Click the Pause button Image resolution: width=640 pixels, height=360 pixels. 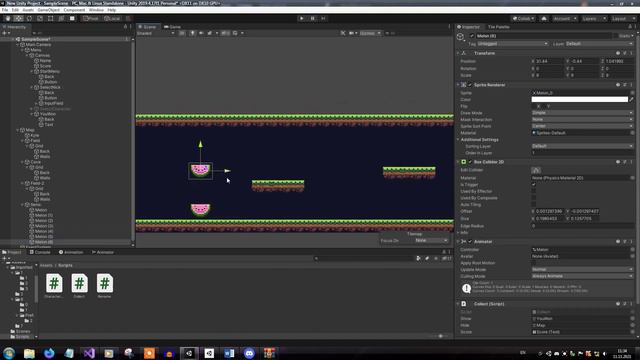coord(313,18)
